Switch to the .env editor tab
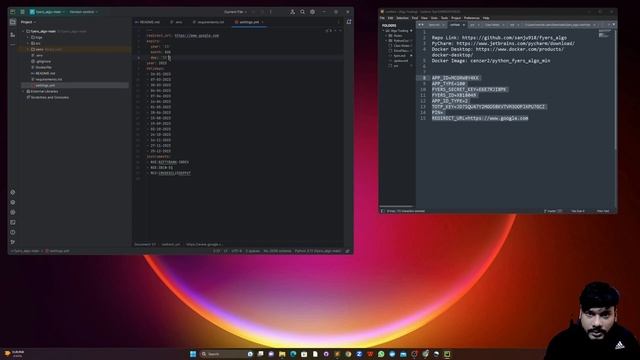Screen dimensions: 640x360 coord(177,22)
